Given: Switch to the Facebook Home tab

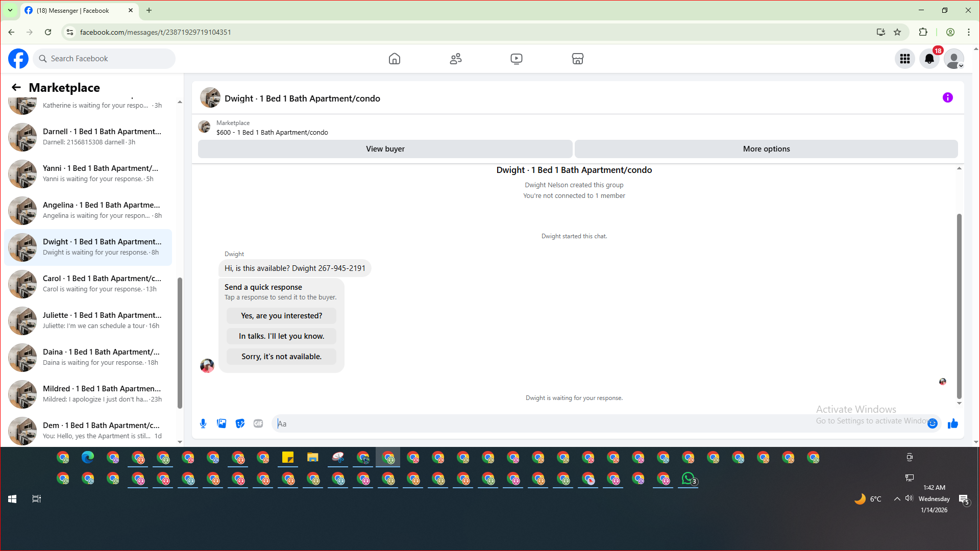Looking at the screenshot, I should (x=394, y=59).
